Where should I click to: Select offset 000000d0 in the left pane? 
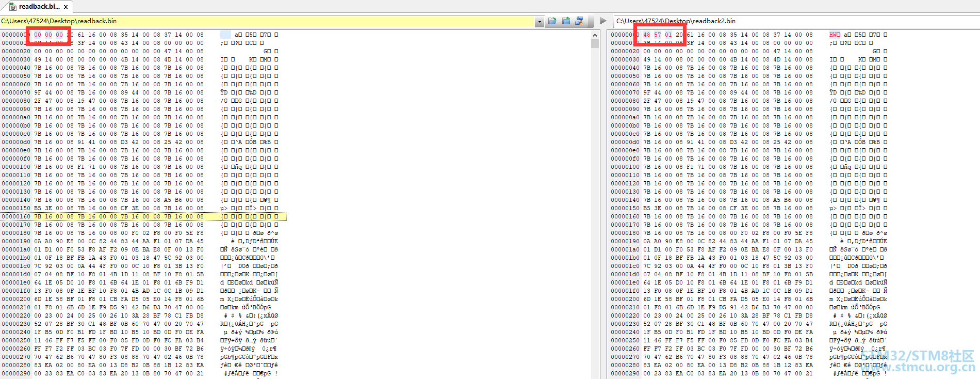16,142
